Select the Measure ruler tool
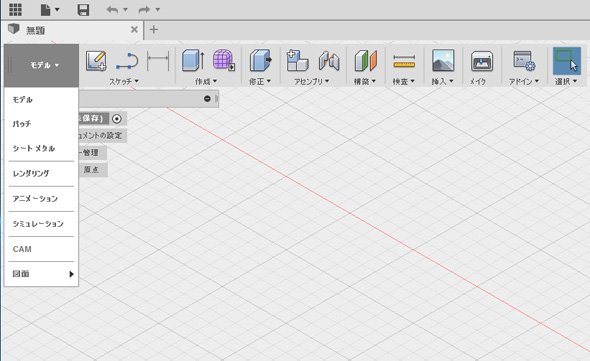This screenshot has height=361, width=590. tap(404, 61)
